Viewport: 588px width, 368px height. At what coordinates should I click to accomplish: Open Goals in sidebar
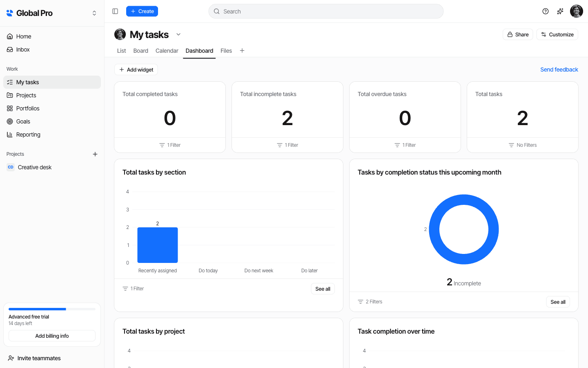(x=52, y=121)
